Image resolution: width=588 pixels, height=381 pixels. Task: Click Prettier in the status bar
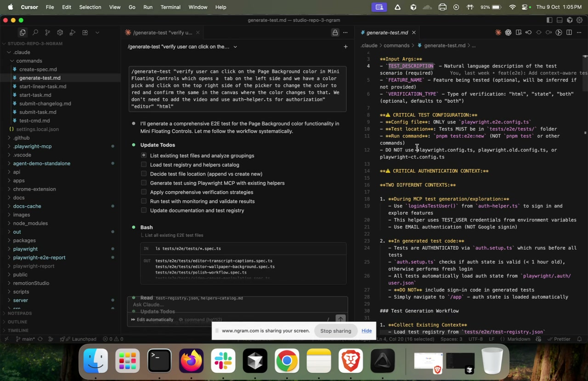[x=559, y=339]
